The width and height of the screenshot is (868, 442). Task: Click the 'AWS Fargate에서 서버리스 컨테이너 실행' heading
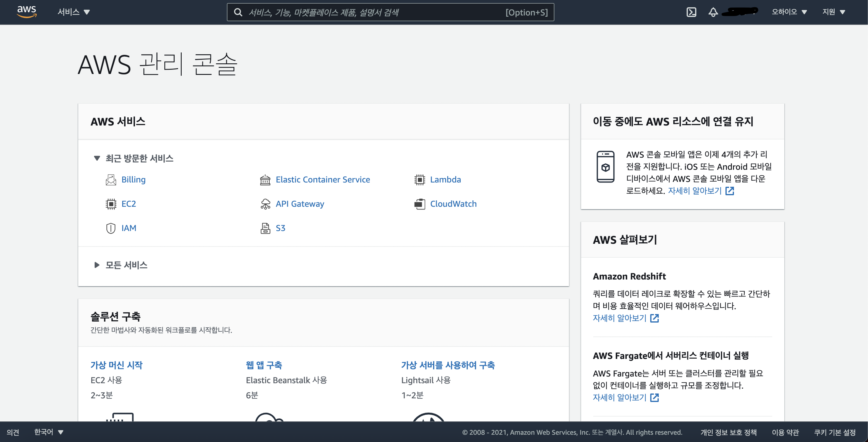pyautogui.click(x=671, y=356)
